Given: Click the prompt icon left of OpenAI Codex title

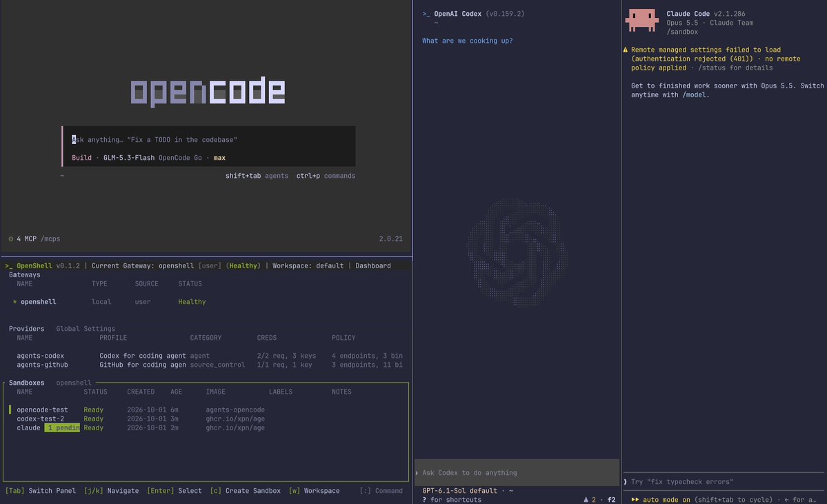Looking at the screenshot, I should click(426, 14).
